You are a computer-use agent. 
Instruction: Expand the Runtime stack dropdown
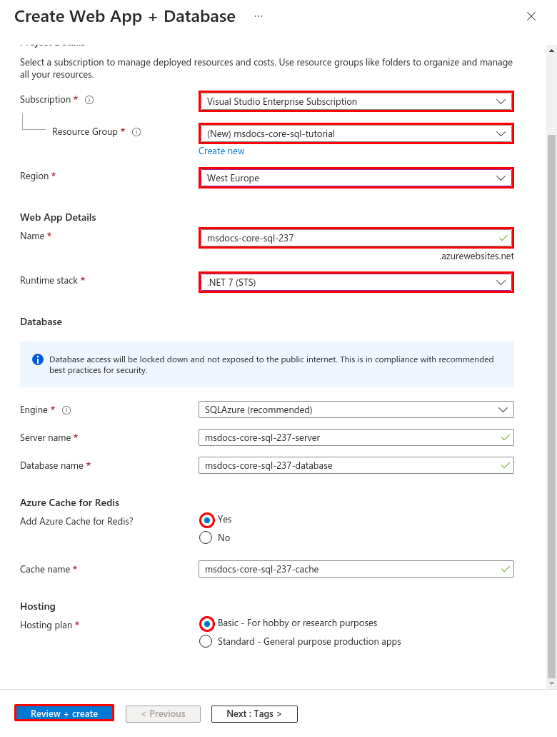click(356, 282)
